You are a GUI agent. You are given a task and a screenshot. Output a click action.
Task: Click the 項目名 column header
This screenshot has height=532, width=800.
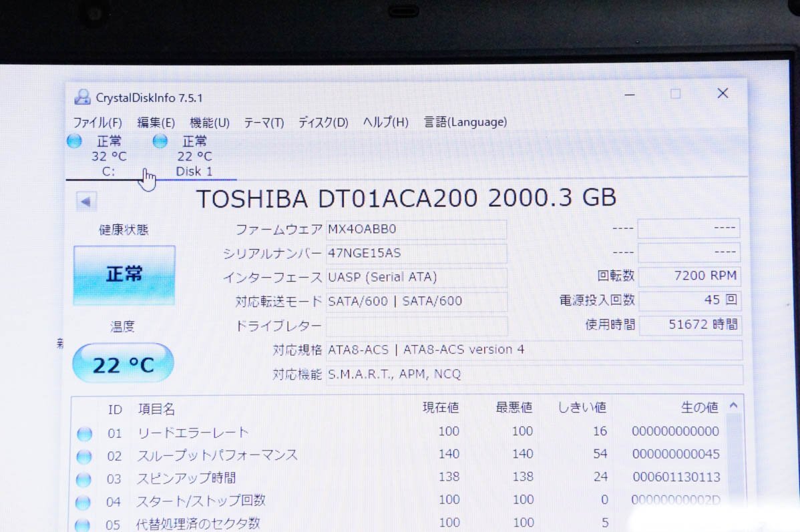[x=157, y=409]
